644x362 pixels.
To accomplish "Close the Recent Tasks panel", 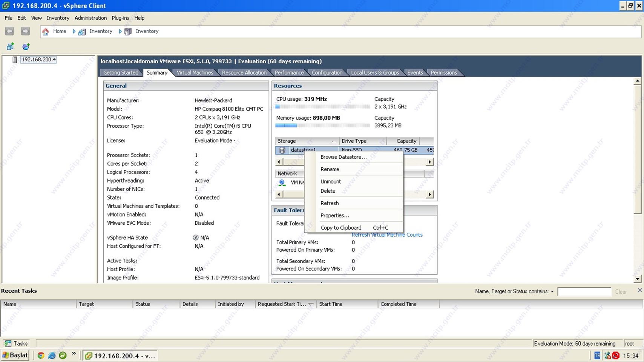I will (639, 290).
